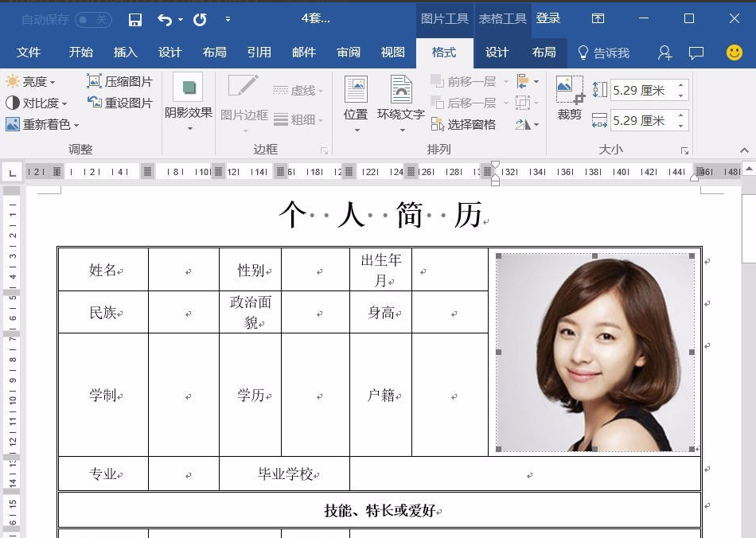
Task: Expand the Recolor (重新着色) dropdown
Action: (x=42, y=124)
